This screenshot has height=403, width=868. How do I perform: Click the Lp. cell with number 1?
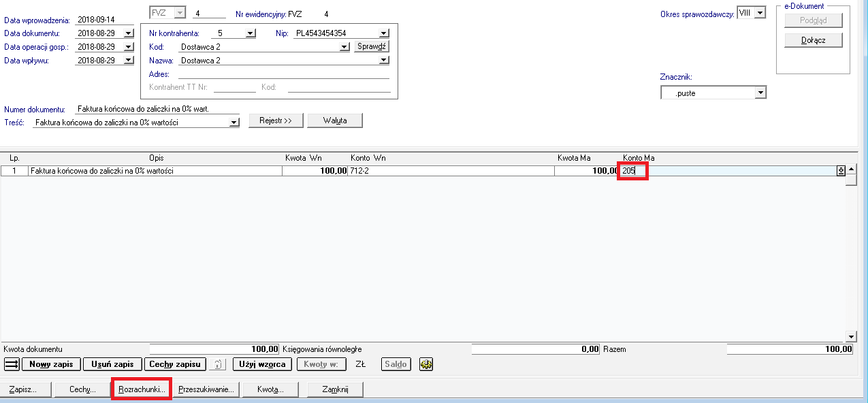click(x=14, y=171)
